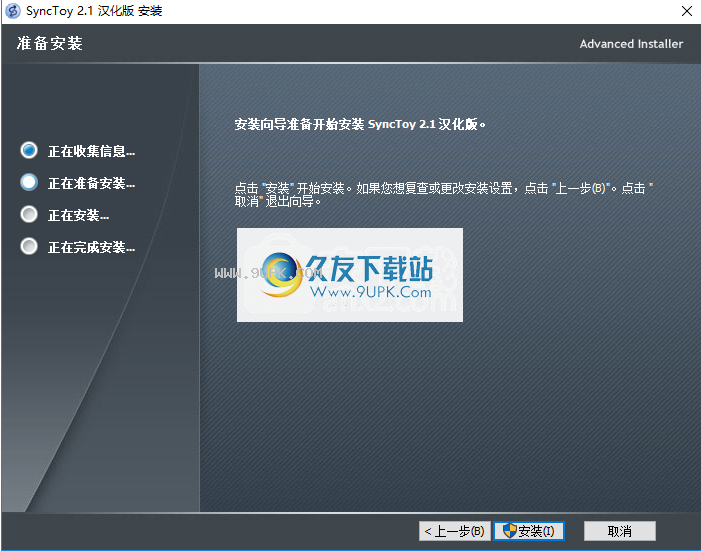Select the 正在准备安装 step indicator
701x551 pixels.
click(x=29, y=182)
